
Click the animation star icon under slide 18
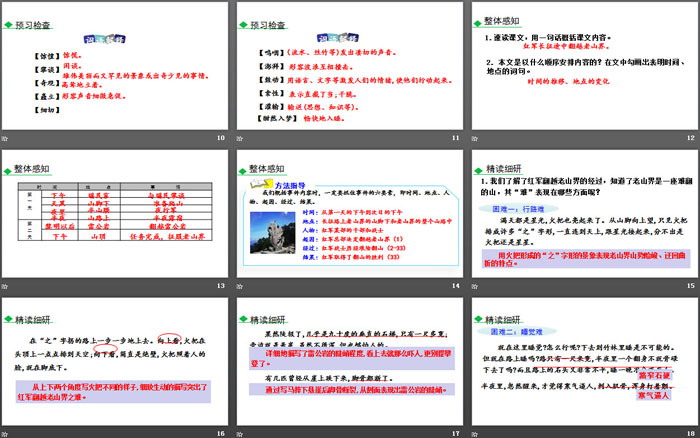pos(476,433)
